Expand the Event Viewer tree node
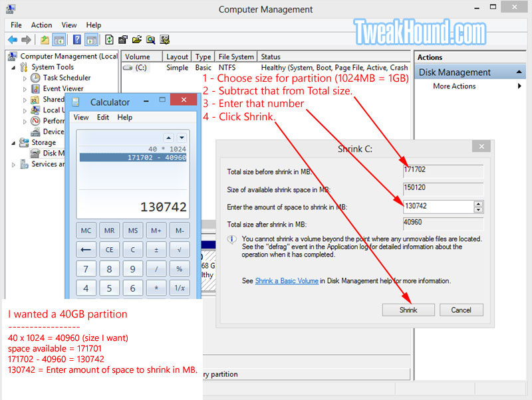532x400 pixels. coord(25,90)
